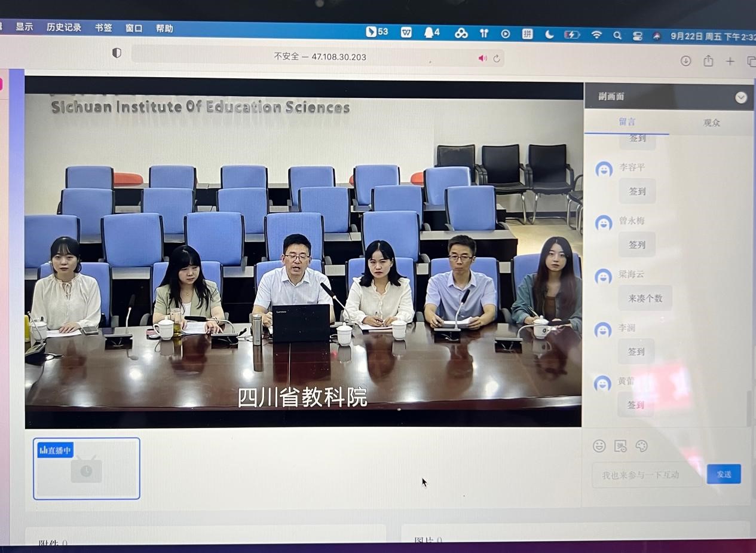
Task: Click the date and time 9月22日 周五
Action: [x=712, y=36]
